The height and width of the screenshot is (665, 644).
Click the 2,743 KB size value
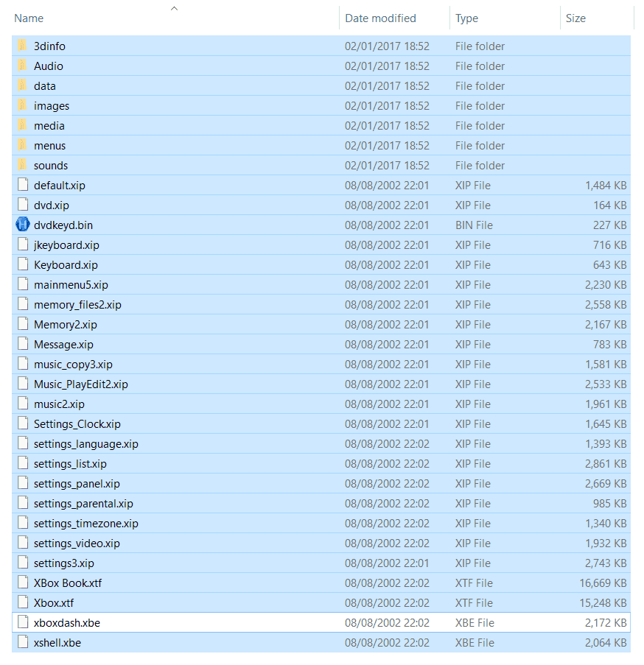(606, 563)
